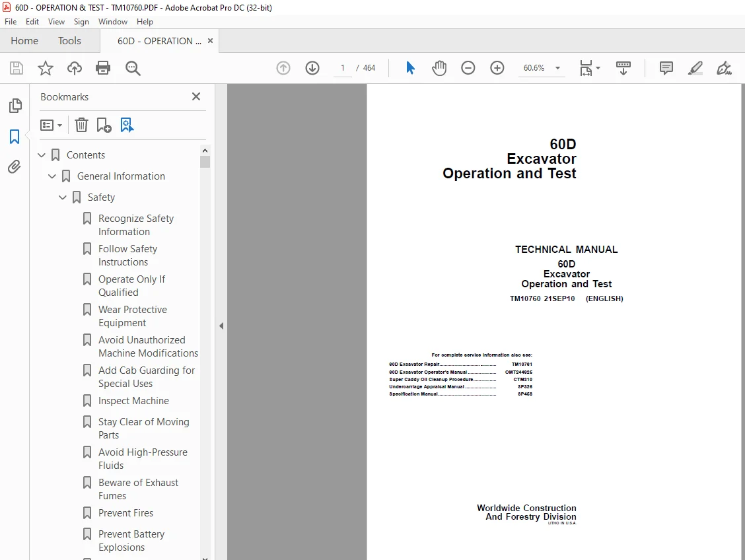
Task: Open Add Cab Guarding bookmark
Action: (147, 376)
